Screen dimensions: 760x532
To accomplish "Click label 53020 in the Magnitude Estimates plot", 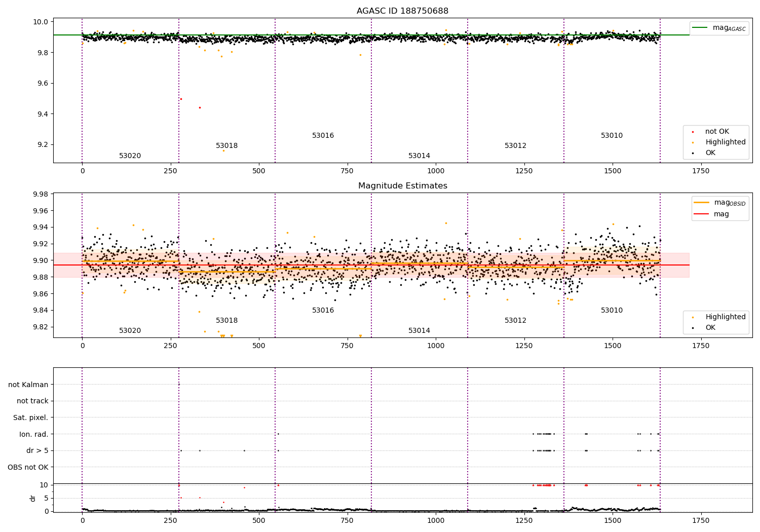I will pos(130,331).
